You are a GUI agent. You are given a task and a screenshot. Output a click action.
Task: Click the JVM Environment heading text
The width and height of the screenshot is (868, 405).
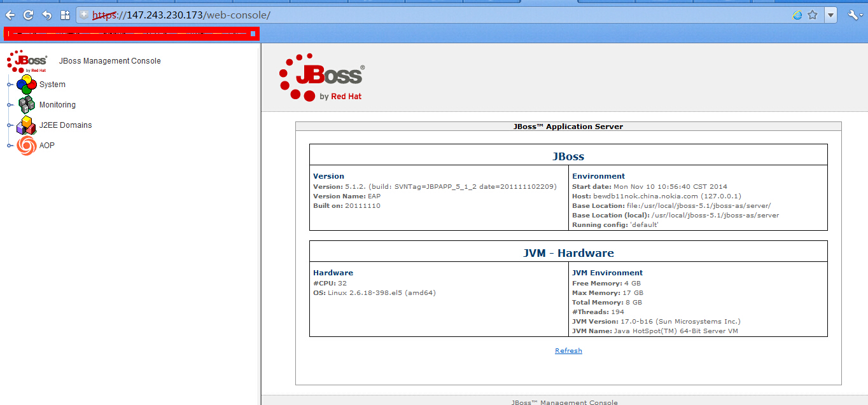[x=607, y=273]
